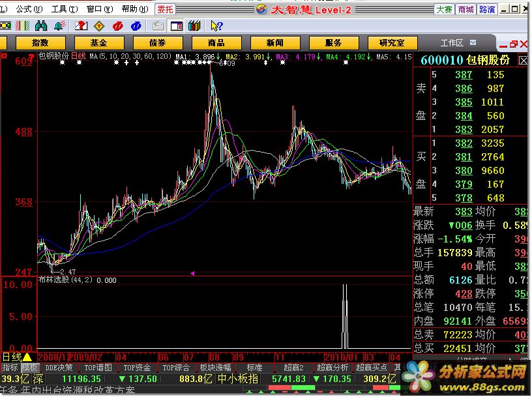This screenshot has width=532, height=397.
Task: Expand the 工作区 workspace dropdown
Action: point(473,42)
